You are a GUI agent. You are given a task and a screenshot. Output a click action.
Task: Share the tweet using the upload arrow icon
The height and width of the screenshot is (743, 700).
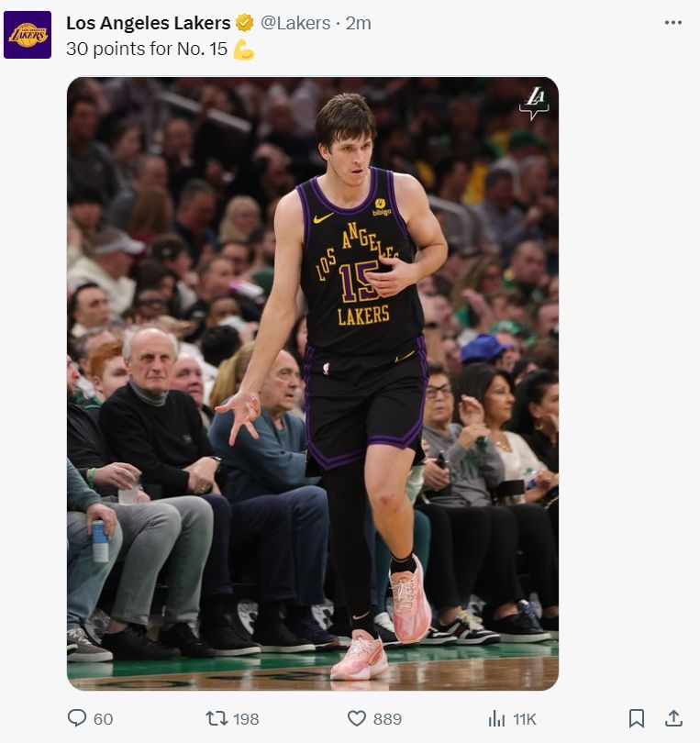coord(673,718)
